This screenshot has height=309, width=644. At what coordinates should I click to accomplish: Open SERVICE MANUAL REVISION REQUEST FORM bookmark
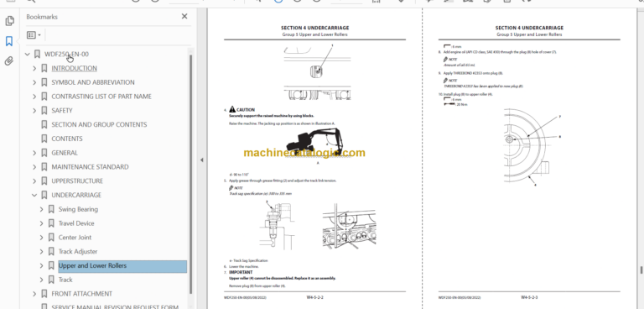[x=115, y=306]
